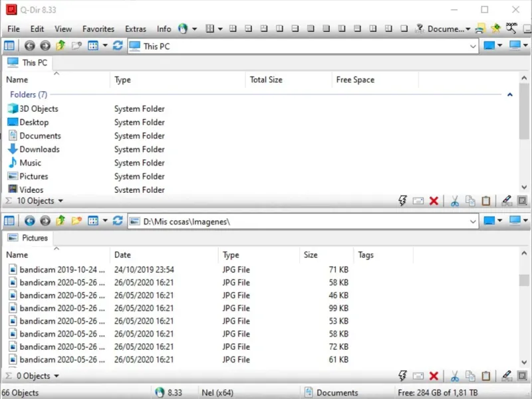The height and width of the screenshot is (399, 532).
Task: Go back in the Imagenes pane
Action: click(29, 221)
